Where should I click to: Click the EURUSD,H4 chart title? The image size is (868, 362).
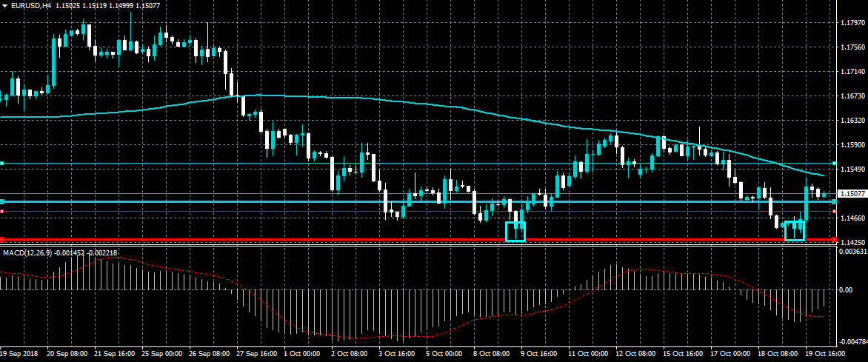pyautogui.click(x=30, y=4)
